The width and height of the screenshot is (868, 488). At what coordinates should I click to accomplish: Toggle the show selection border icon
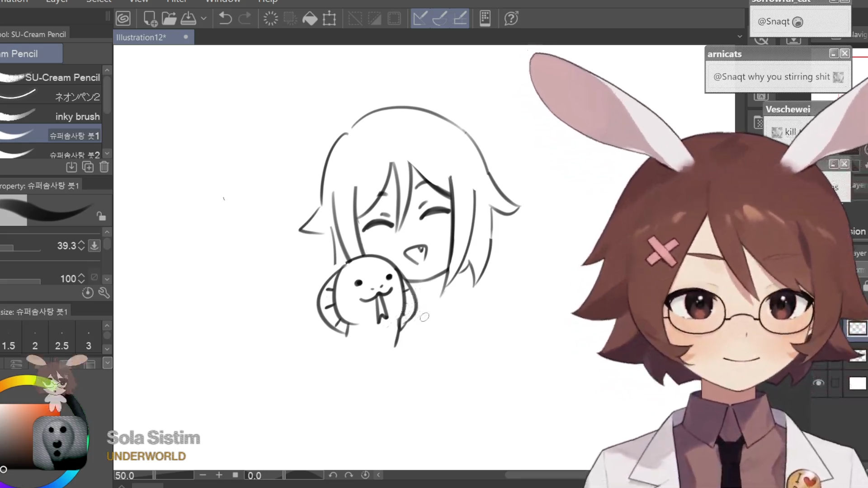pos(394,19)
